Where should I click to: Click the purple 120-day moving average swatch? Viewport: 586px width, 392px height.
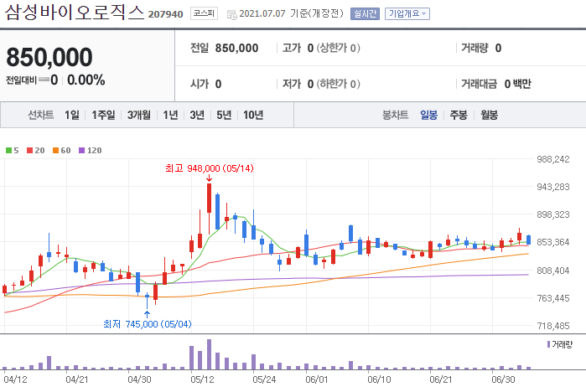coord(82,151)
